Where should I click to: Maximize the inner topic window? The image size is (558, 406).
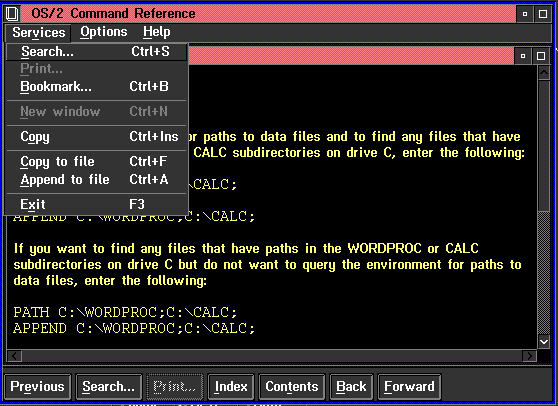tap(541, 56)
